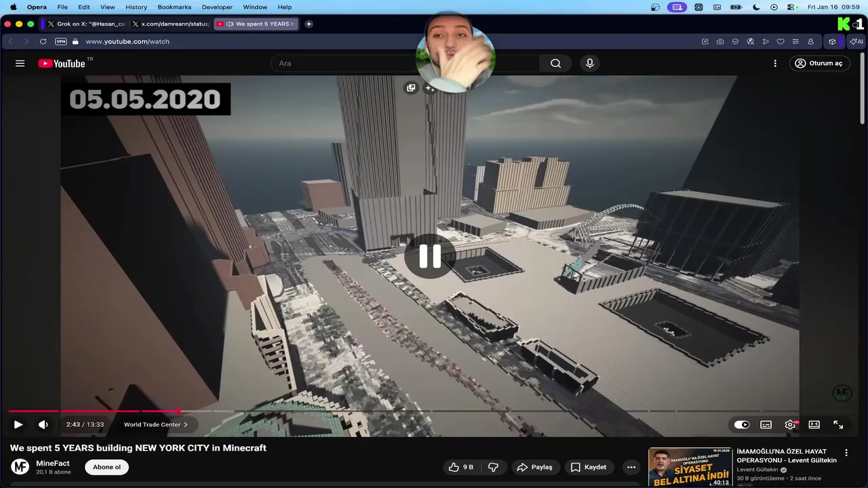
Task: Open Opera send flow arrow icon
Action: 766,41
